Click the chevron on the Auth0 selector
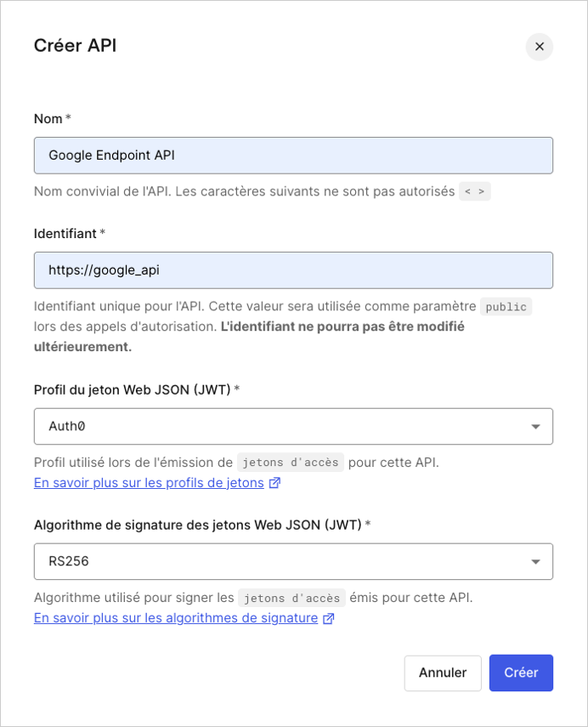Image resolution: width=588 pixels, height=727 pixels. [535, 426]
